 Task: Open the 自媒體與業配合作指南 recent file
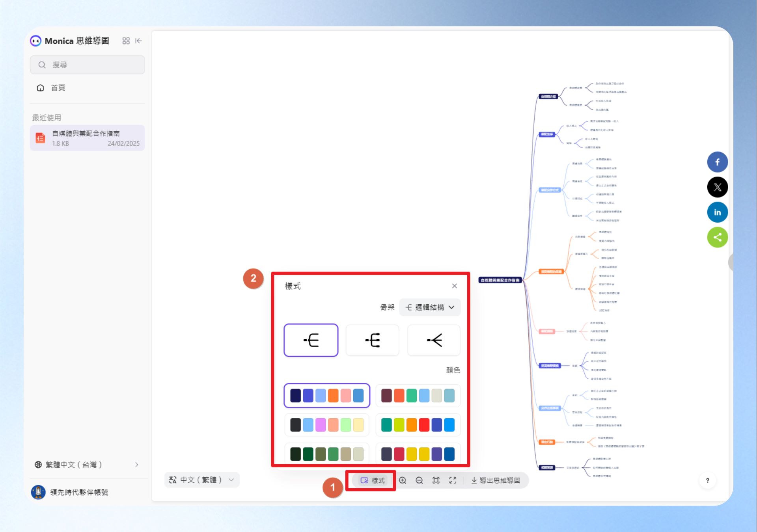(87, 138)
